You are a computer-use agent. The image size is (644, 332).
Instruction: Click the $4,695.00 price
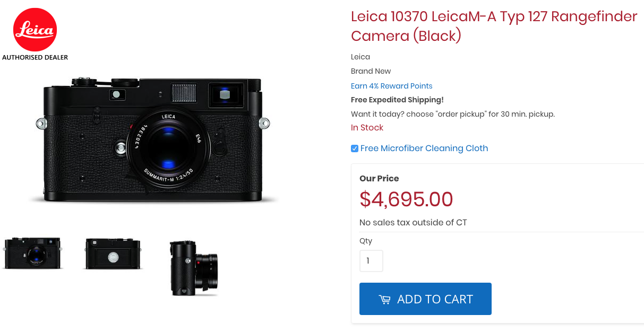[x=406, y=199]
